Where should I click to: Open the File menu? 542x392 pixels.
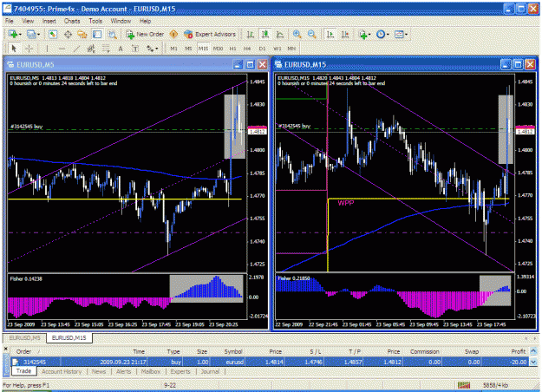click(x=10, y=21)
